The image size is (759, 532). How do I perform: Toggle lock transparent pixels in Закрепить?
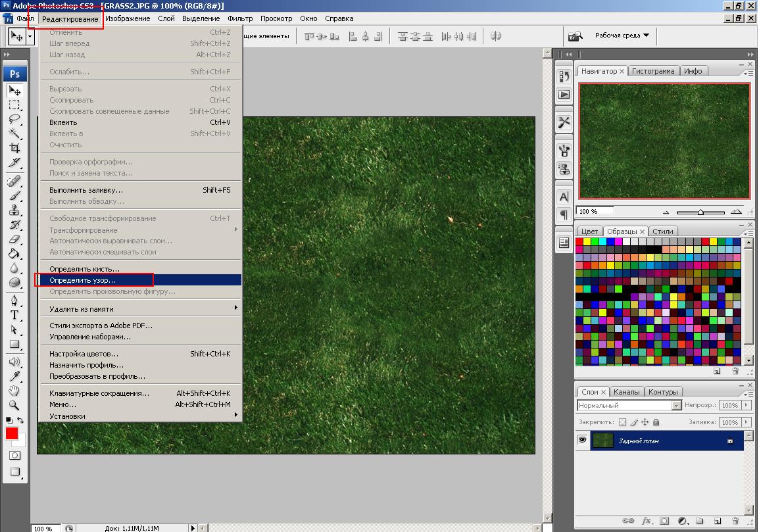623,422
